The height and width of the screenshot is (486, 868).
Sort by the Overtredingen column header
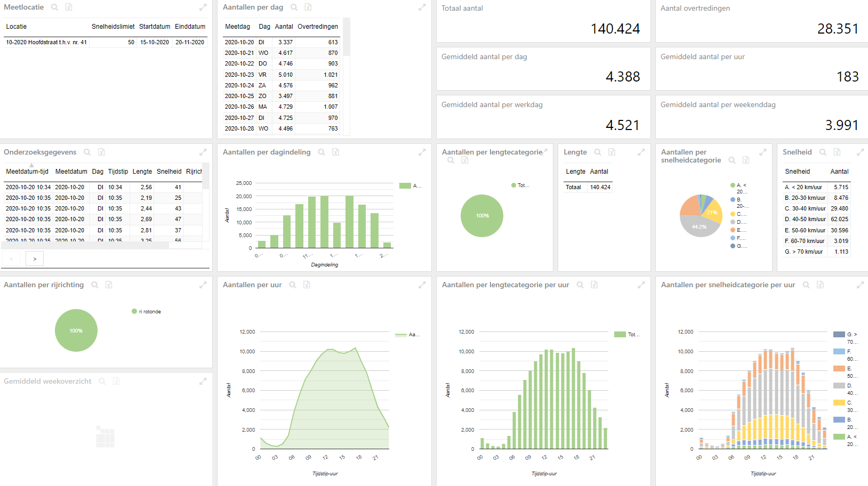tap(317, 27)
